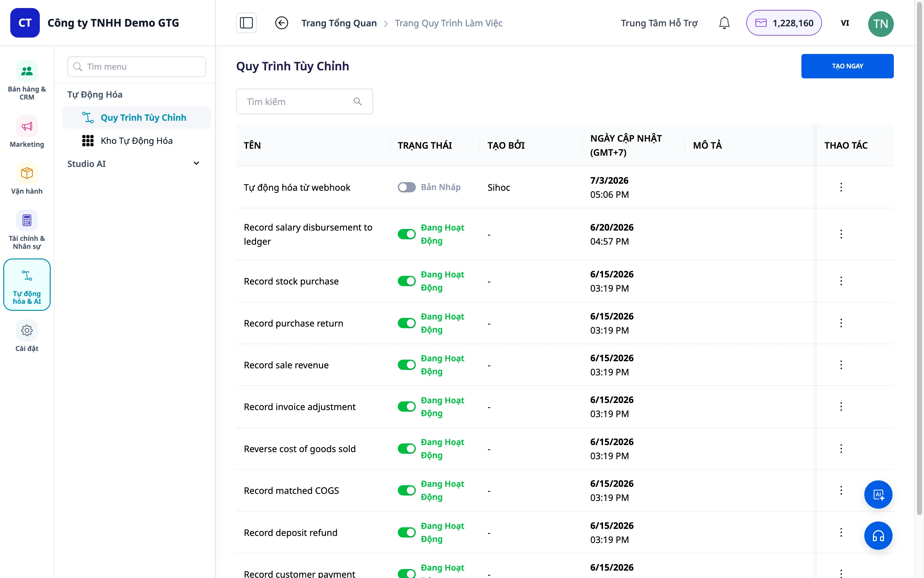
Task: Select the Tự động hóa & AI module
Action: click(27, 285)
